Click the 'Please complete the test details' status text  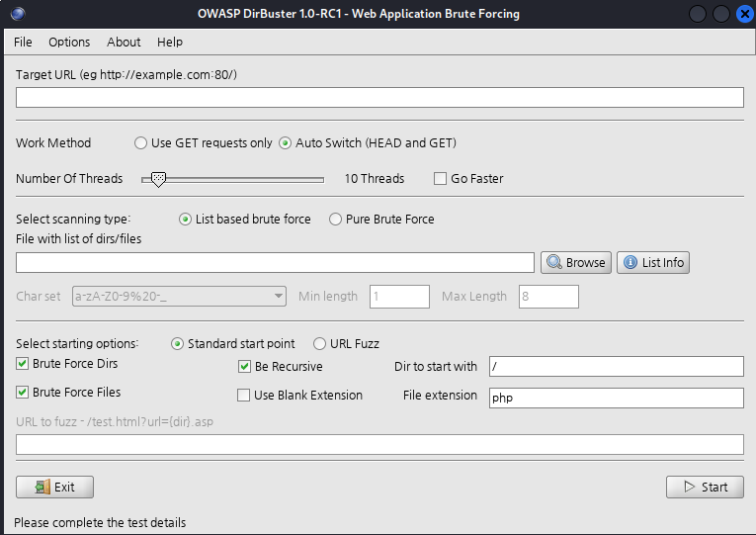tap(100, 522)
